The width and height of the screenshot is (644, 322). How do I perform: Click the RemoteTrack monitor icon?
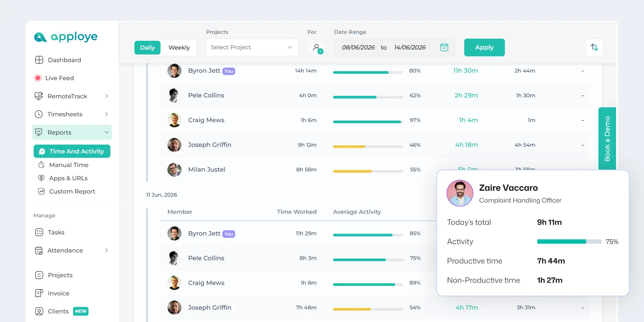(39, 96)
